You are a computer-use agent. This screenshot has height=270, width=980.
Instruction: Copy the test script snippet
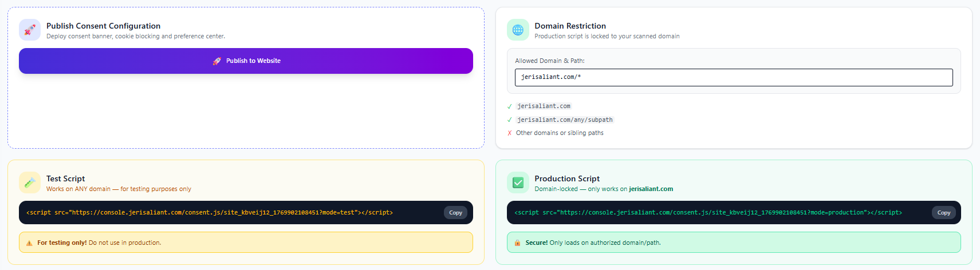tap(455, 213)
